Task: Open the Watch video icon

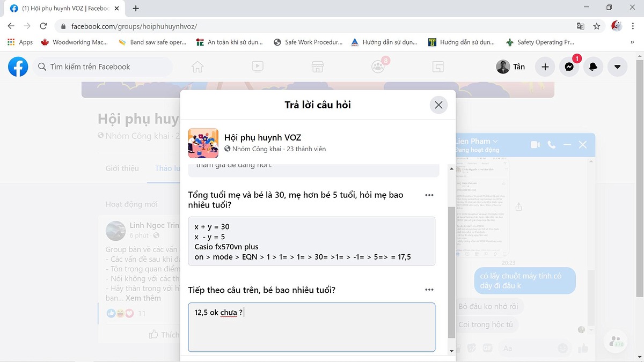Action: [x=257, y=67]
